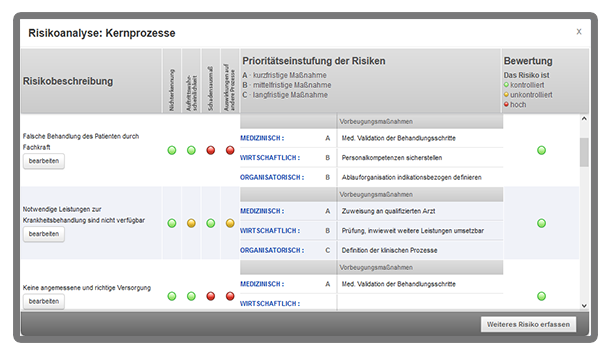611x364 pixels.
Task: Click scroll down arrow of risk list
Action: click(584, 306)
